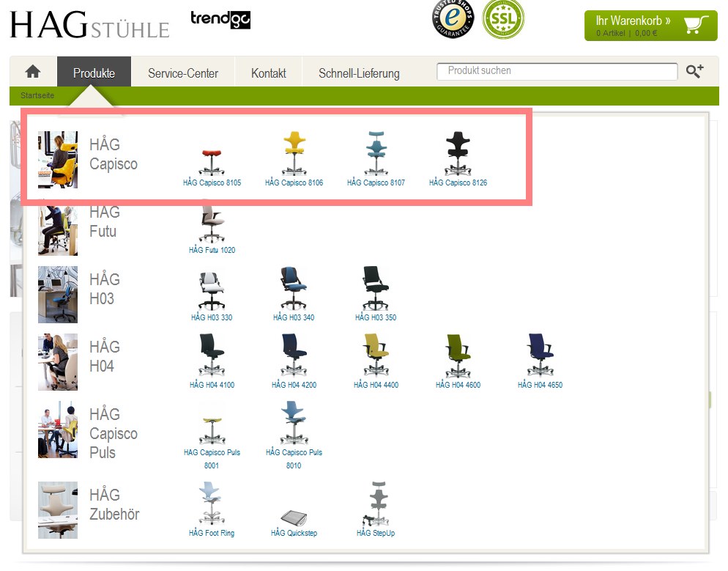Open the Kontakt tab
The image size is (728, 571).
(268, 73)
